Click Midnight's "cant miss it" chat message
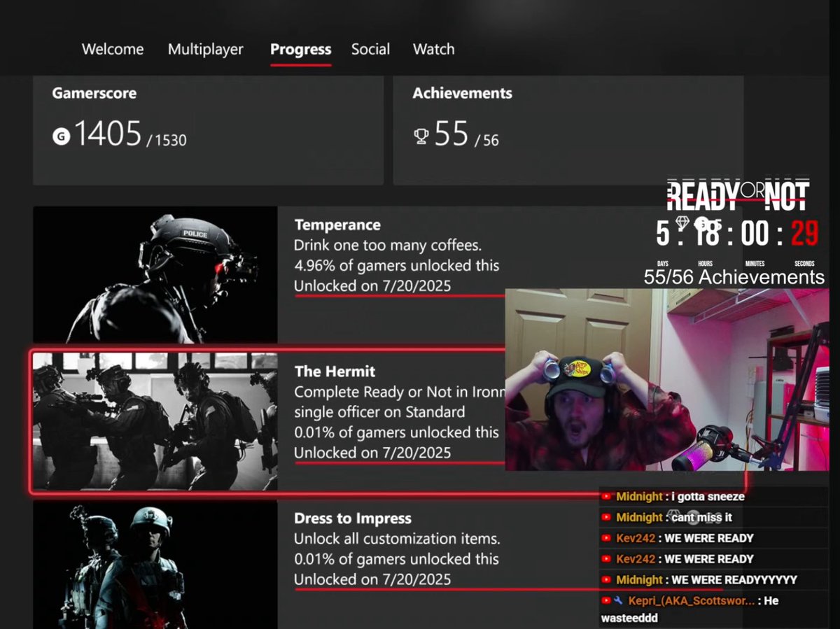Screen dimensions: 840x629 702,517
